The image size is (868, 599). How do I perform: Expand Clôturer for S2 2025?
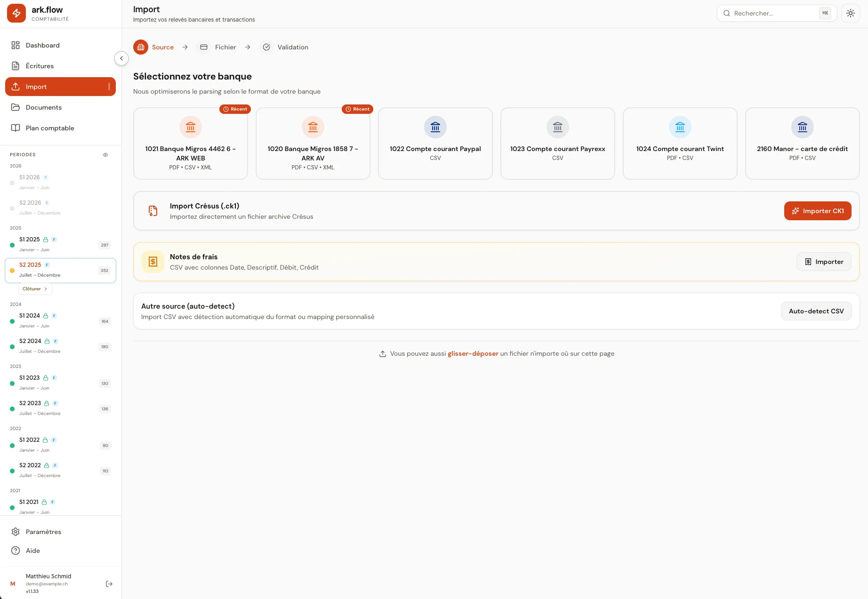35,288
